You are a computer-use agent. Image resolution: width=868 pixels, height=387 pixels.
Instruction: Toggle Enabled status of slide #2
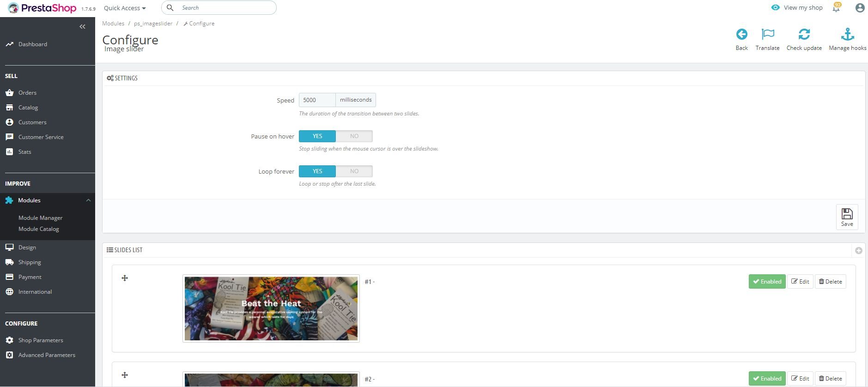click(767, 379)
